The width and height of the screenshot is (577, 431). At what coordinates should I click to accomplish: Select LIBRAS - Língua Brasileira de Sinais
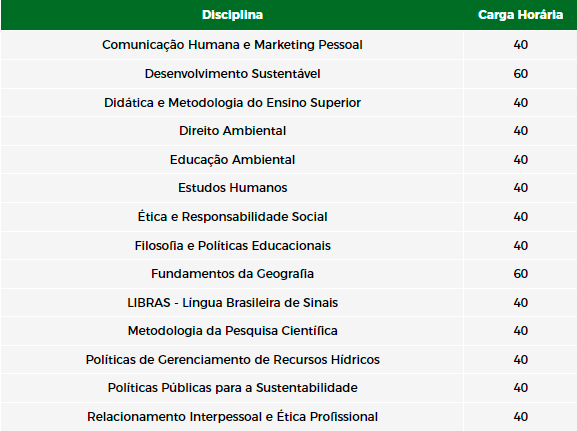(232, 303)
